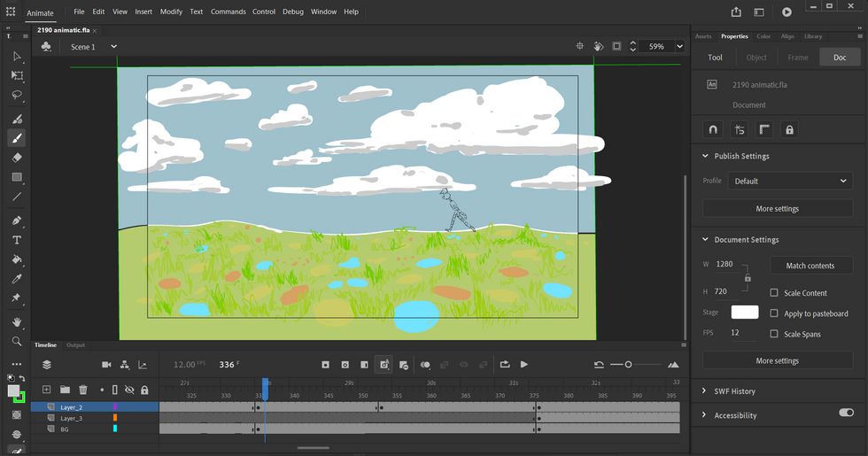Viewport: 868px width, 456px height.
Task: Insert a blank keyframe
Action: 345,365
